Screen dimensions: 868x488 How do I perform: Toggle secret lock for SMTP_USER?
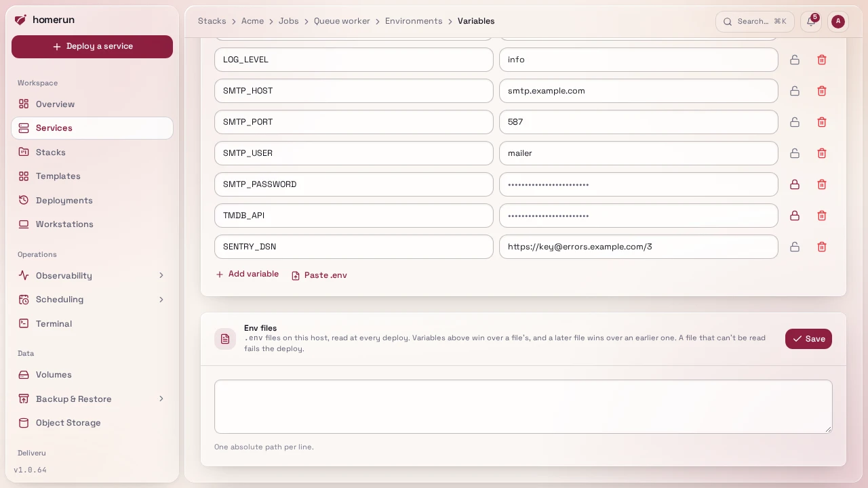tap(795, 153)
